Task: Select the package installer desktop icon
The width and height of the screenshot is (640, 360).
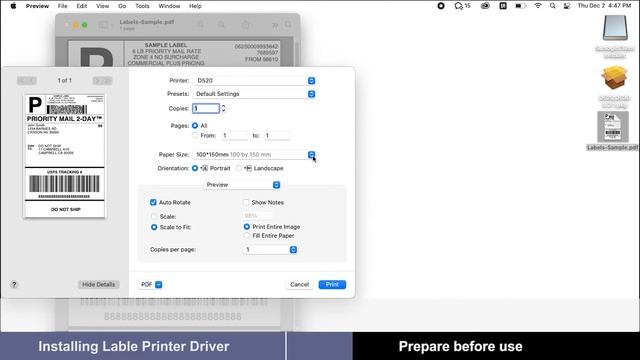Action: coord(614,78)
